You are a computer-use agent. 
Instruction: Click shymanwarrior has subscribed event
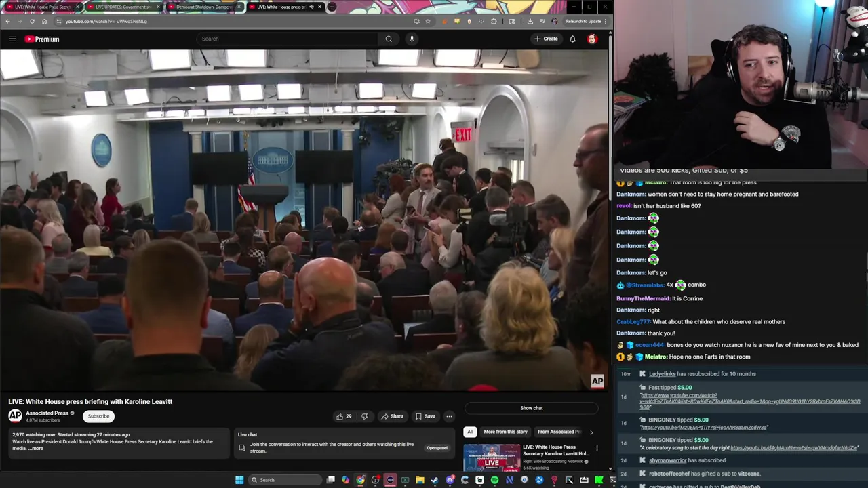(x=687, y=460)
